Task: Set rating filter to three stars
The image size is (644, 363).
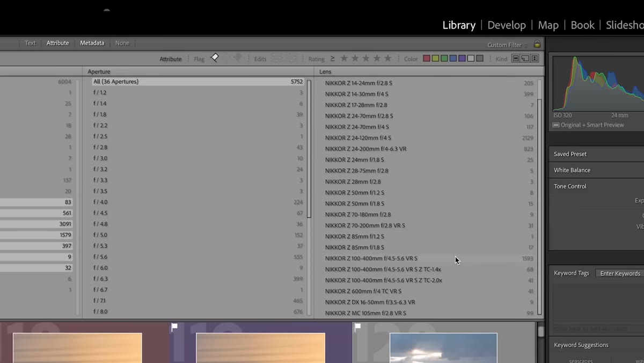Action: (366, 59)
